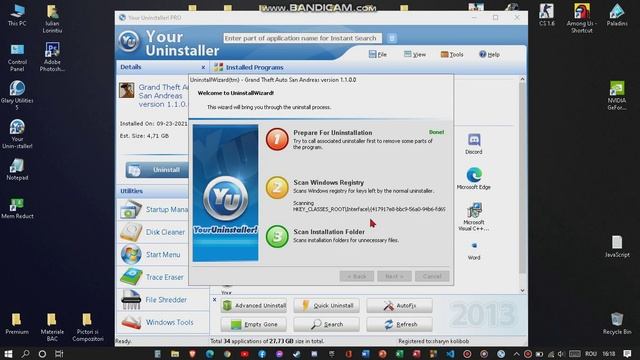The width and height of the screenshot is (640, 360).
Task: Open Start Menu utility
Action: click(150, 254)
